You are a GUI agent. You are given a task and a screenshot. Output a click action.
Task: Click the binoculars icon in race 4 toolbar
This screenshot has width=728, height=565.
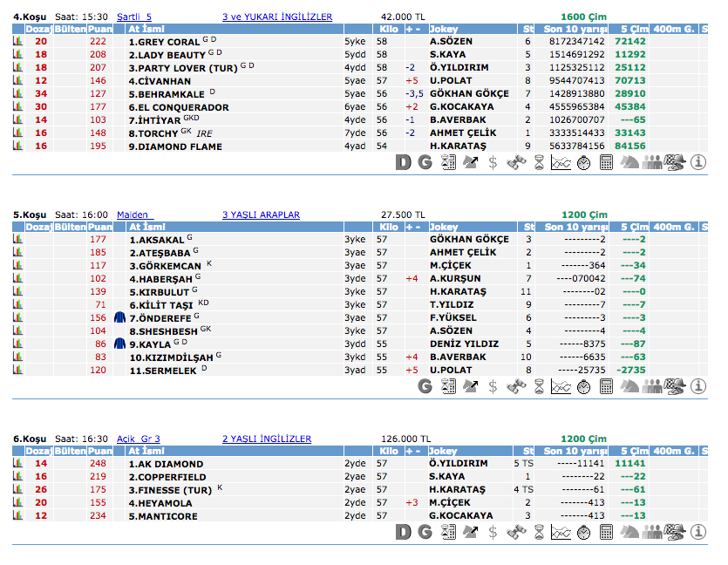pyautogui.click(x=516, y=162)
